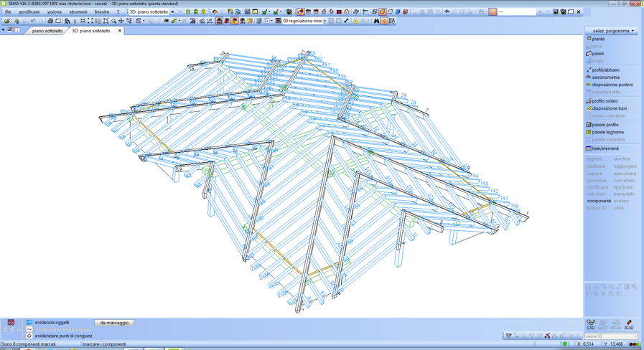Click the undo arrow icon
Image resolution: width=644 pixels, height=350 pixels.
(33, 21)
